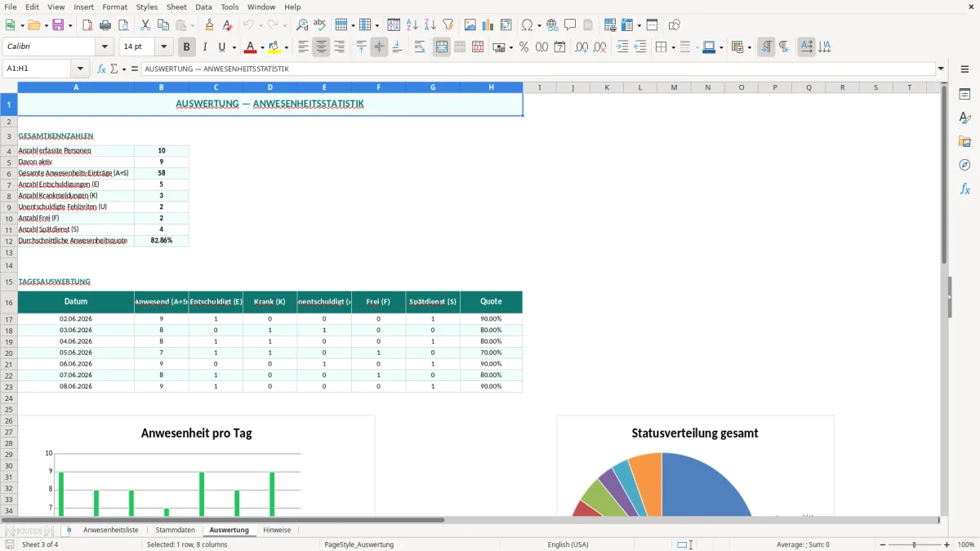
Task: Open the background color dropdown arrow
Action: click(286, 47)
